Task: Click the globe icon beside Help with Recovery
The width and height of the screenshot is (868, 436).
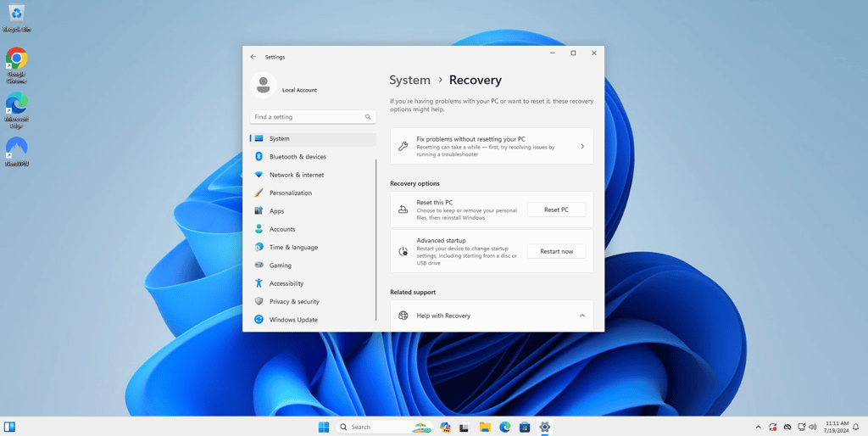Action: point(403,316)
